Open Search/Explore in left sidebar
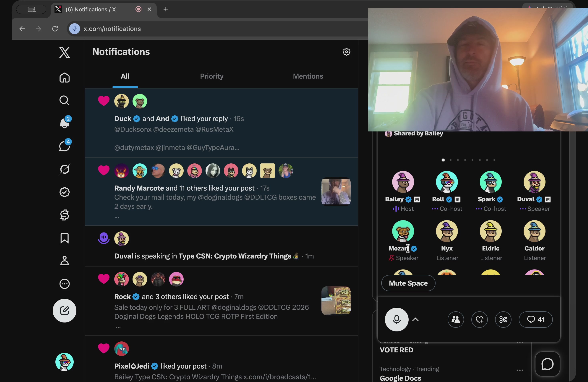588x382 pixels. (x=64, y=100)
